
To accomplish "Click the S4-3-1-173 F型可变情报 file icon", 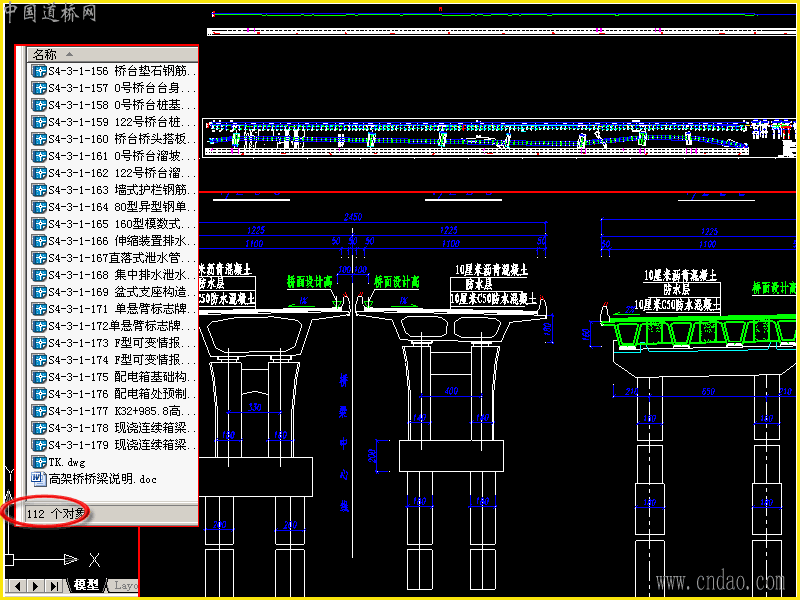I will [x=39, y=343].
